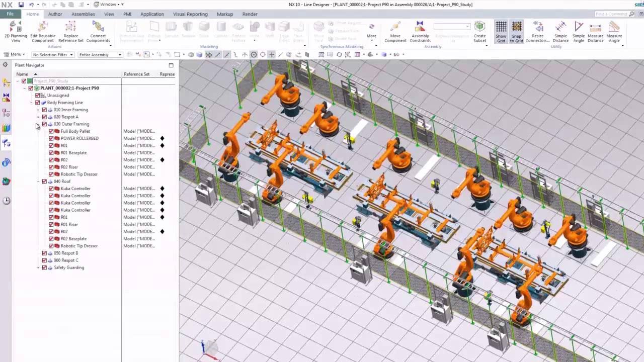Viewport: 644px width, 362px height.
Task: Uncheck the Full Body Pallet checkbox
Action: click(x=51, y=131)
